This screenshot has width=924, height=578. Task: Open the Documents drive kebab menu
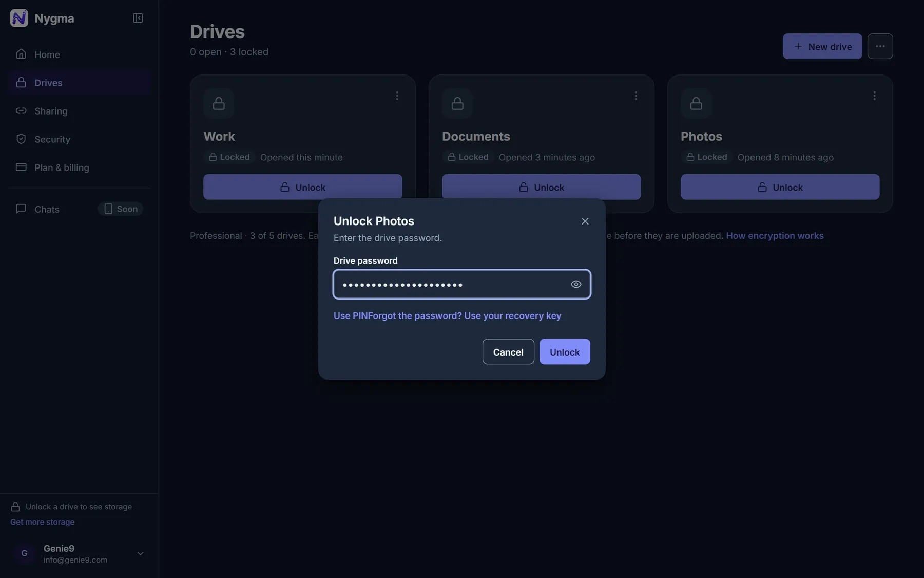point(636,96)
